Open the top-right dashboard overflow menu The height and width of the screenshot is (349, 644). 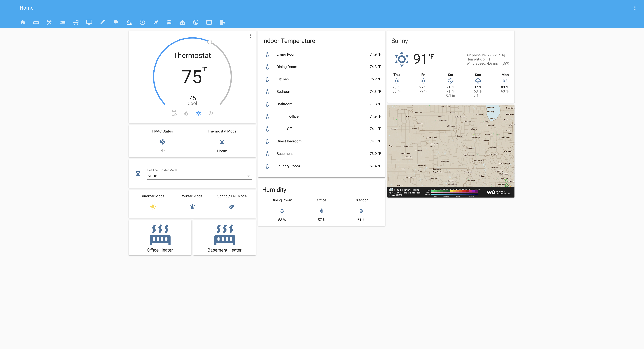(x=635, y=8)
